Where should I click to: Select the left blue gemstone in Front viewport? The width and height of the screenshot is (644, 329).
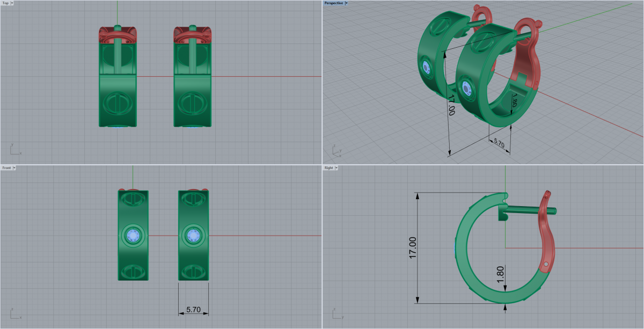(133, 235)
